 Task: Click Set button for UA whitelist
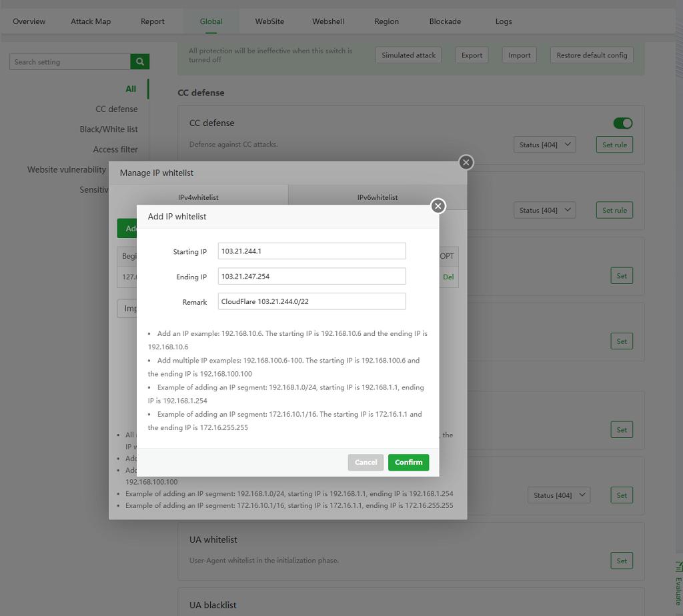pyautogui.click(x=622, y=561)
